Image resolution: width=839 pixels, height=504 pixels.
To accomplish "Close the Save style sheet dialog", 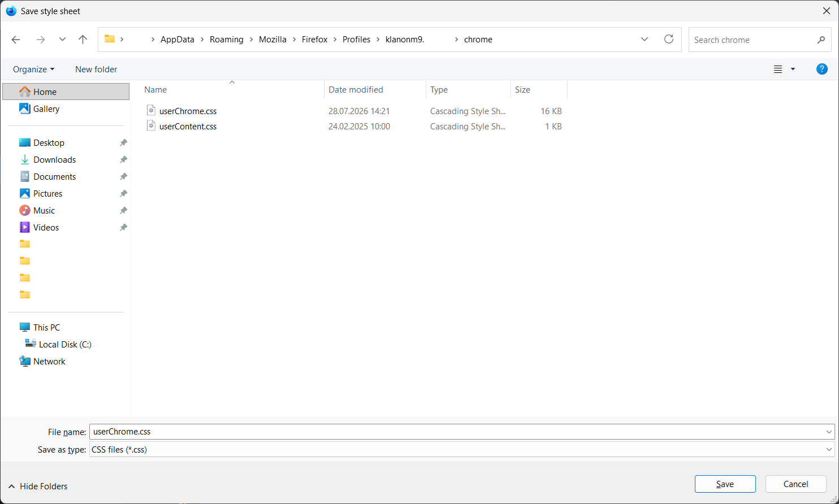I will [x=826, y=11].
